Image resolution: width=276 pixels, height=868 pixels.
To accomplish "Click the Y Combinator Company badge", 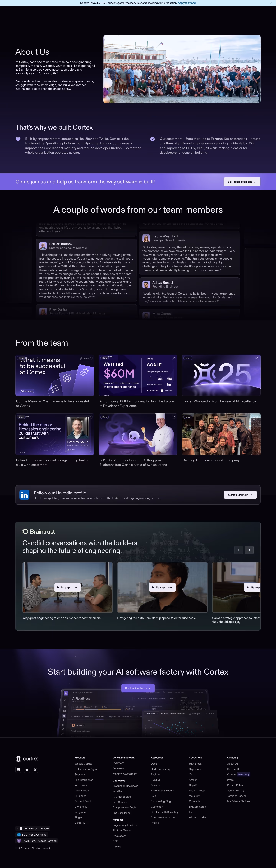I will pyautogui.click(x=33, y=829).
